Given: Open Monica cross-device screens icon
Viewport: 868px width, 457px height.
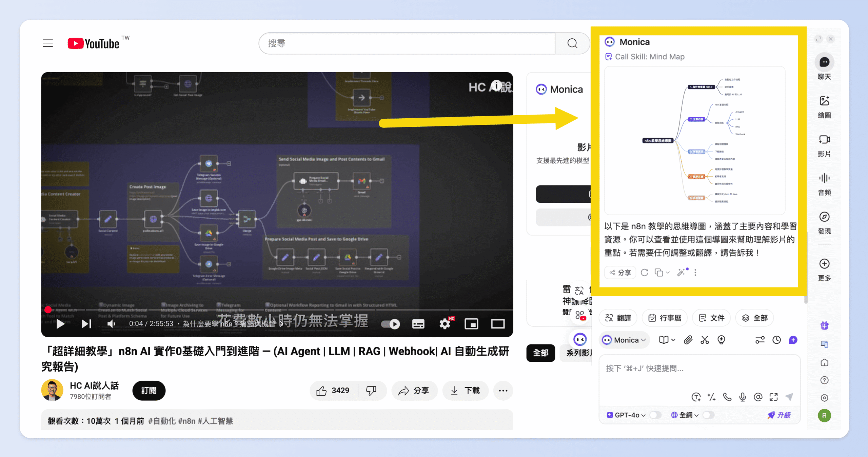Looking at the screenshot, I should 825,344.
